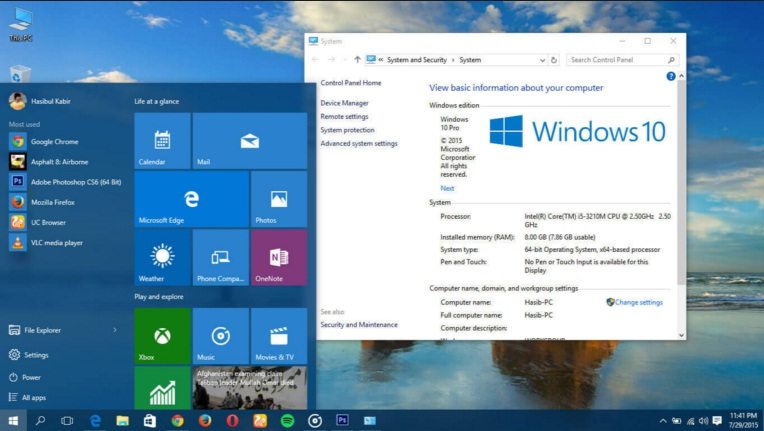
Task: Open the Calendar tile
Action: point(162,141)
